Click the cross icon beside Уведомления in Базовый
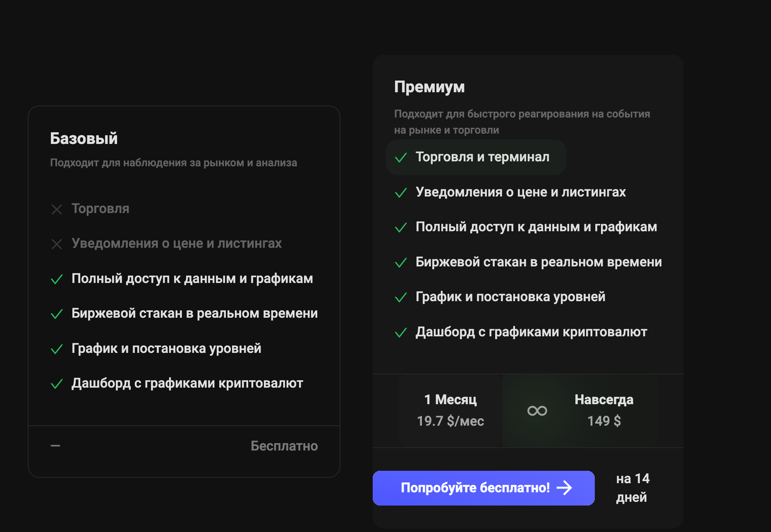 point(57,244)
